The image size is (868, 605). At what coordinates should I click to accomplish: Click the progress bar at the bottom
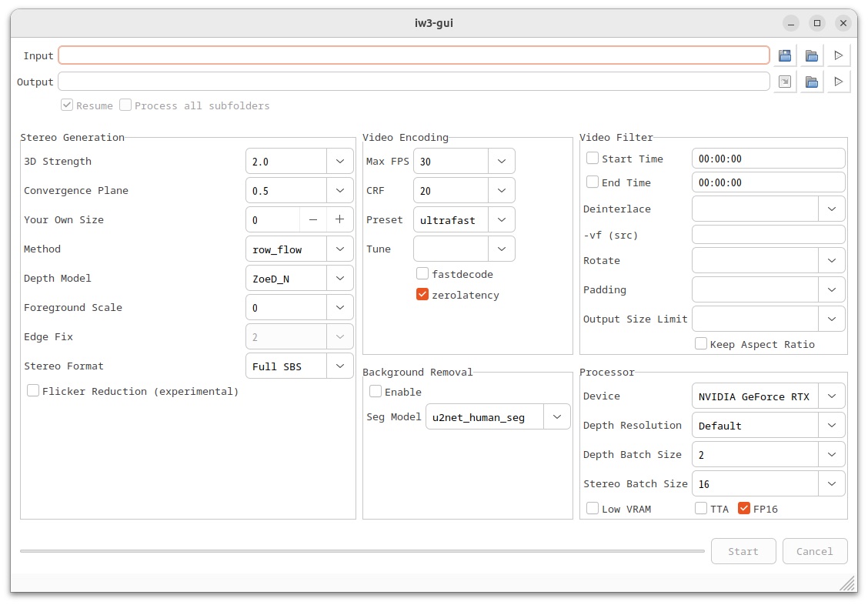coord(362,551)
